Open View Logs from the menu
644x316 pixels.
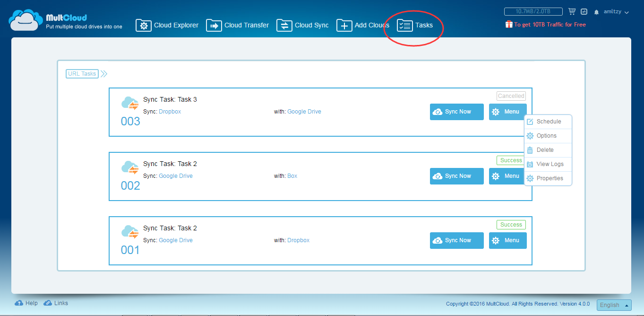(x=548, y=164)
